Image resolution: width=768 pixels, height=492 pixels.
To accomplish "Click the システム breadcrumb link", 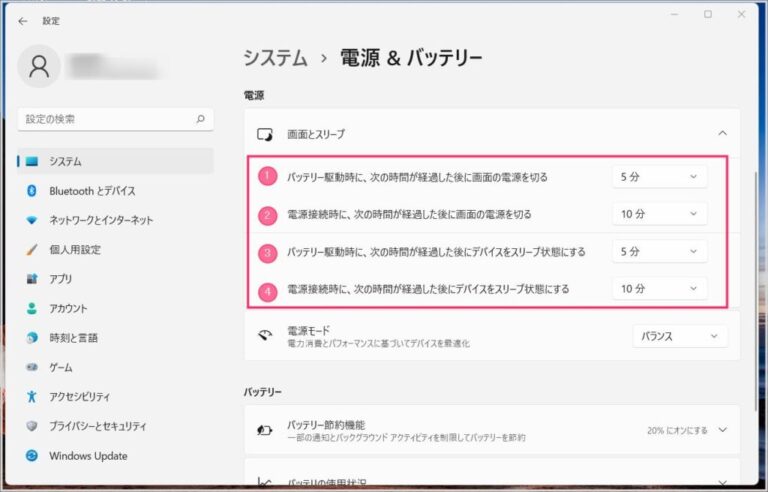I will point(275,58).
